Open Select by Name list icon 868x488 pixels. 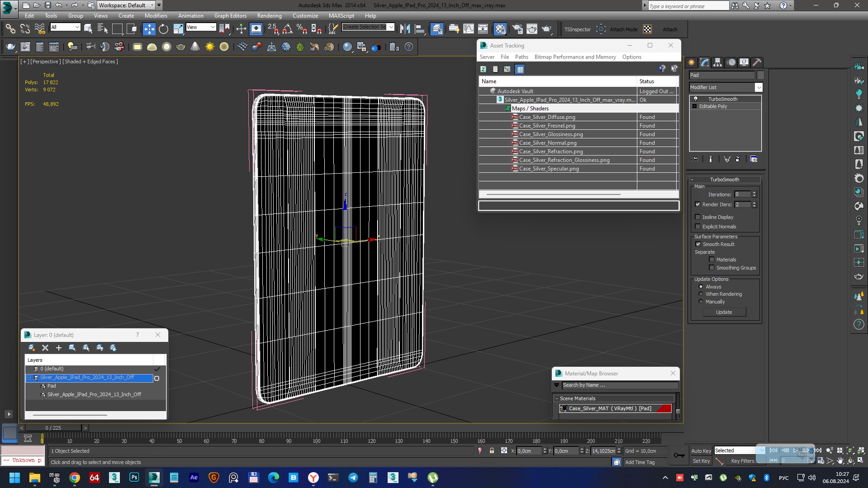pos(103,29)
